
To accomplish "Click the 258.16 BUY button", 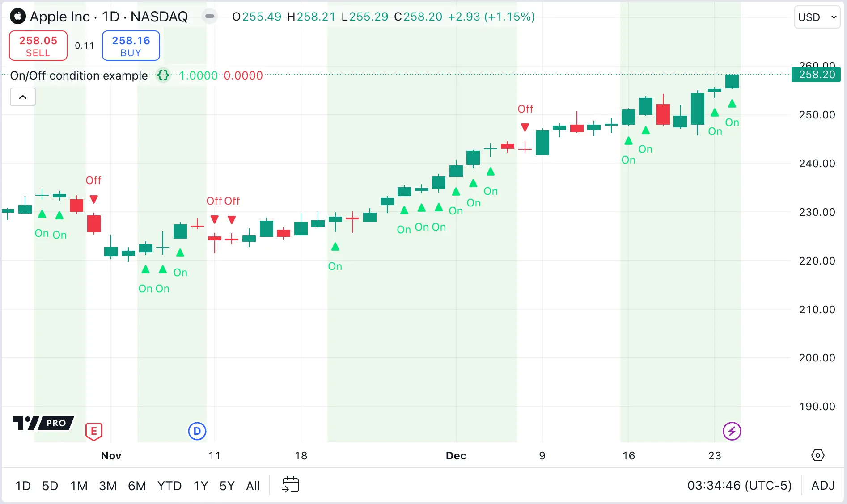I will [131, 46].
